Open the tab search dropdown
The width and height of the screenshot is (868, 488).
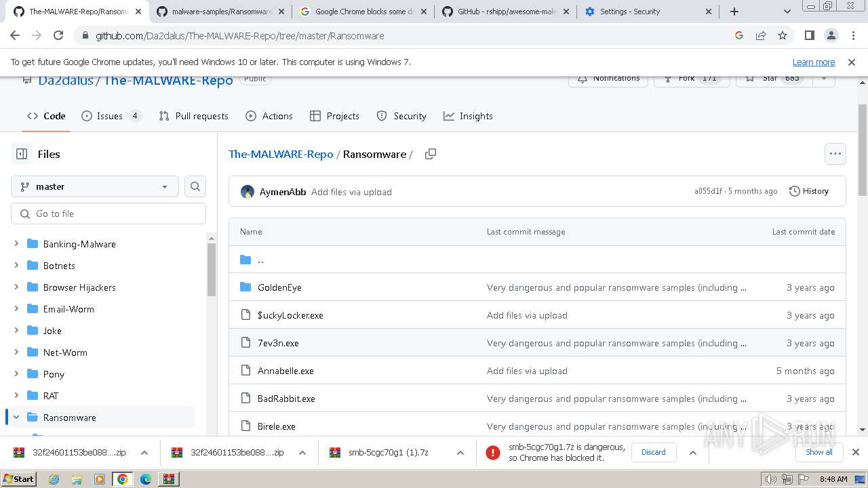[x=787, y=12]
